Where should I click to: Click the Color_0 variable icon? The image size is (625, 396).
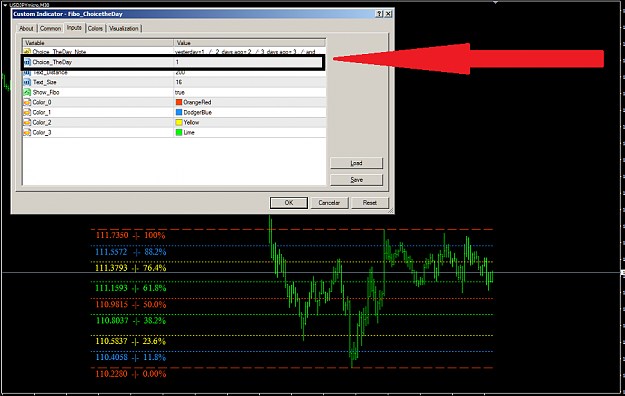[27, 102]
